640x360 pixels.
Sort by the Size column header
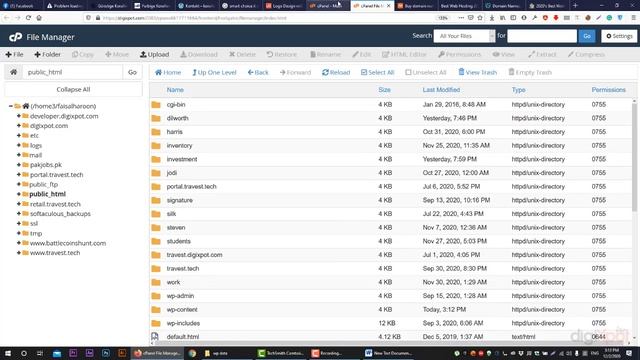pyautogui.click(x=384, y=90)
